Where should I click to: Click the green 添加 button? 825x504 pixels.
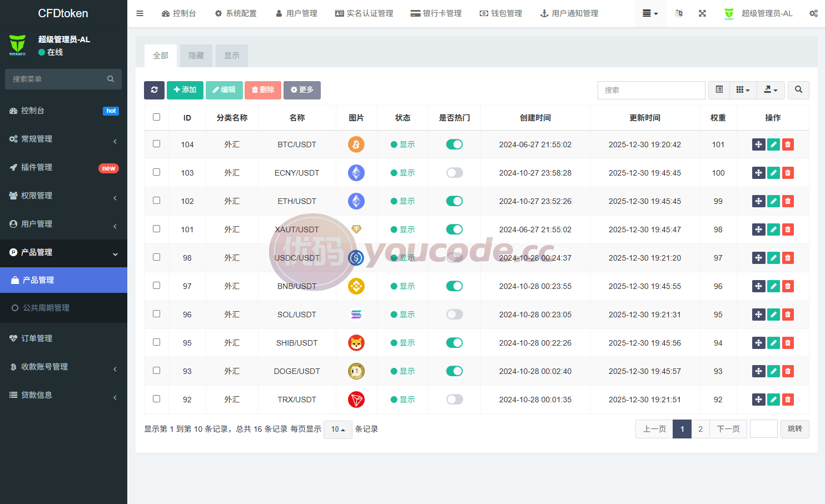click(x=185, y=90)
